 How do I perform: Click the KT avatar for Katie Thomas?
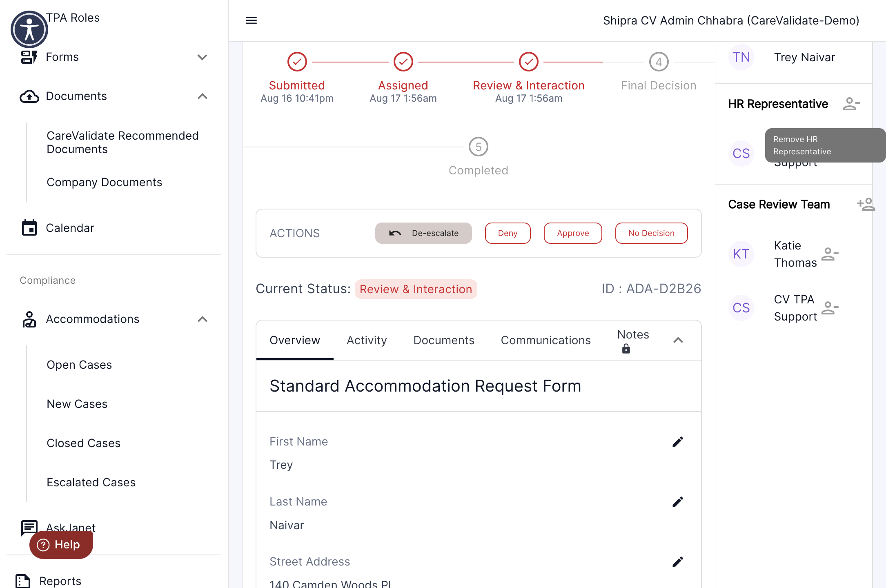tap(741, 254)
